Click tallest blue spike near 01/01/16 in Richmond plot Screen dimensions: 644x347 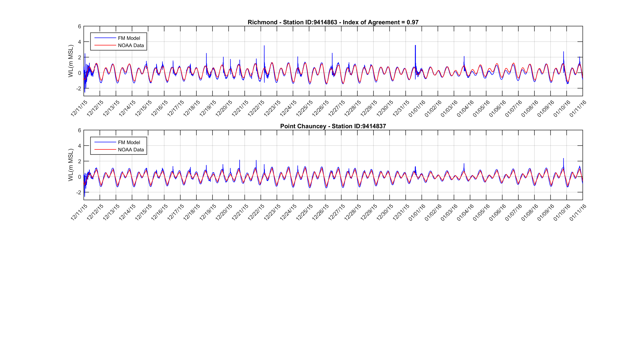(415, 50)
